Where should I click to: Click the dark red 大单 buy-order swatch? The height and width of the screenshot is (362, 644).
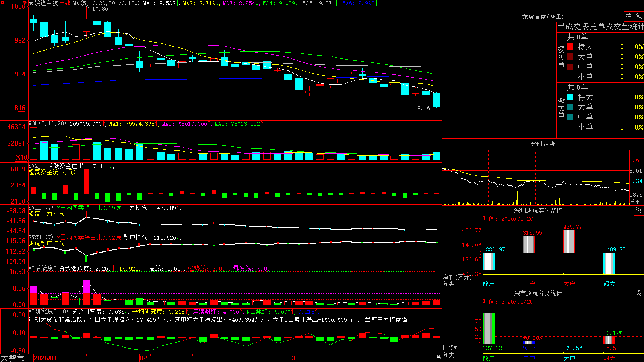pos(570,57)
